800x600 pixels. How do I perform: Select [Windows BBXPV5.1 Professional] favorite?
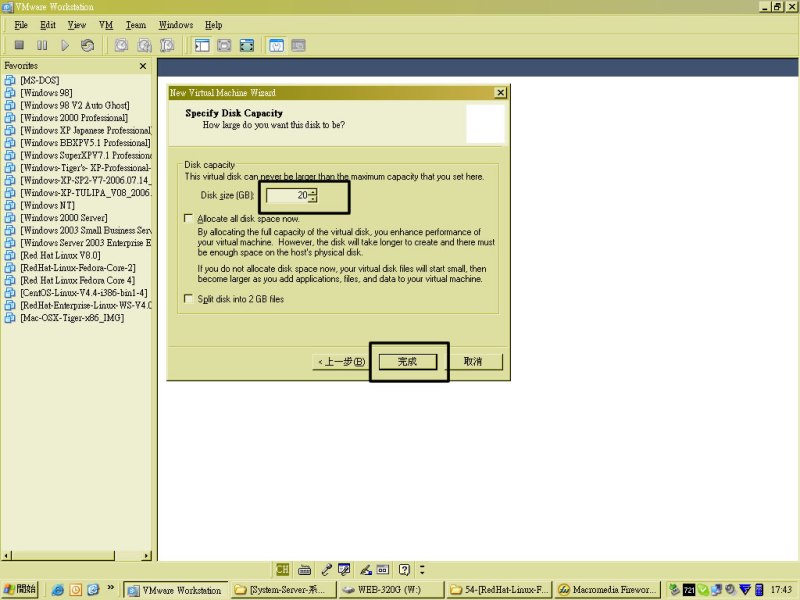(x=85, y=142)
